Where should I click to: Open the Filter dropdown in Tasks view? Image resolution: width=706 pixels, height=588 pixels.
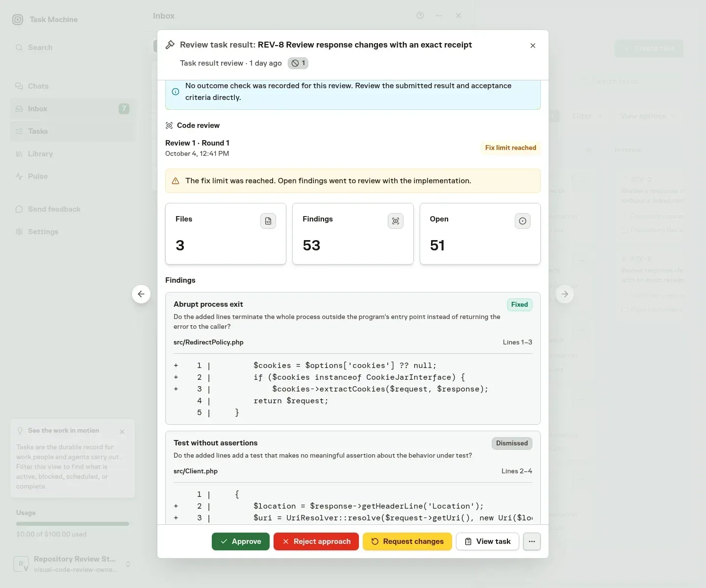pyautogui.click(x=587, y=116)
